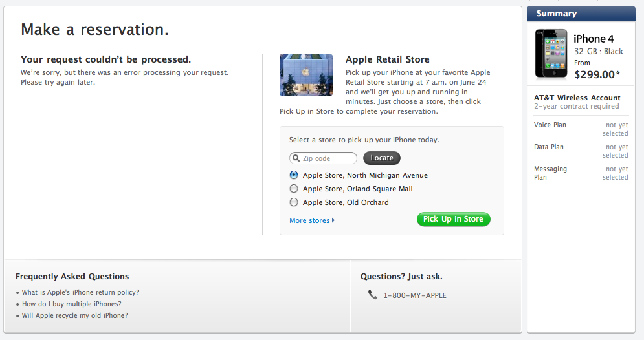Screen dimensions: 644x340
Task: Open the More stores link
Action: [x=309, y=220]
